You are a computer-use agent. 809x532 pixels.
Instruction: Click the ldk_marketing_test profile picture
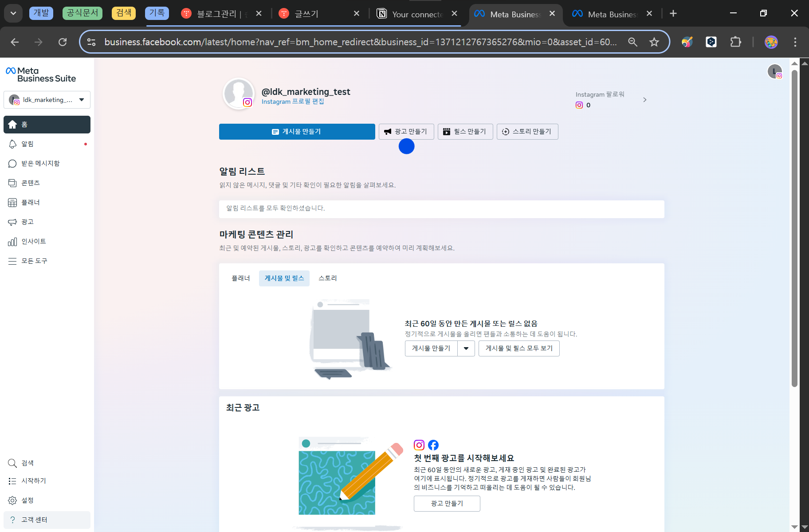tap(239, 94)
